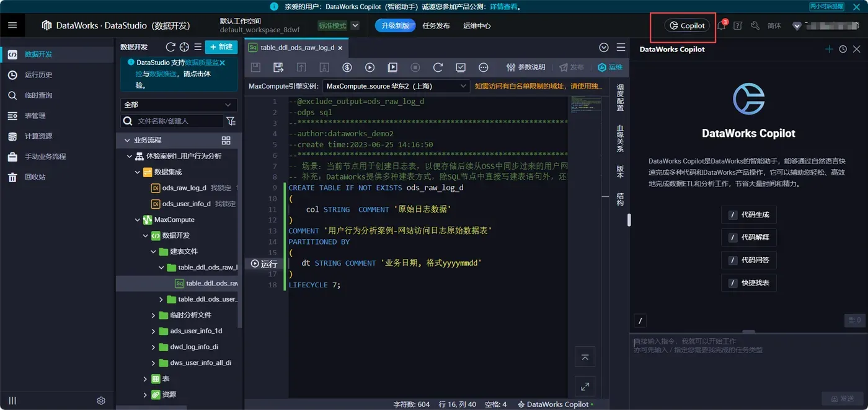Screen dimensions: 868x410
Task: Click the smoke test checkbox-screen icon
Action: 461,67
